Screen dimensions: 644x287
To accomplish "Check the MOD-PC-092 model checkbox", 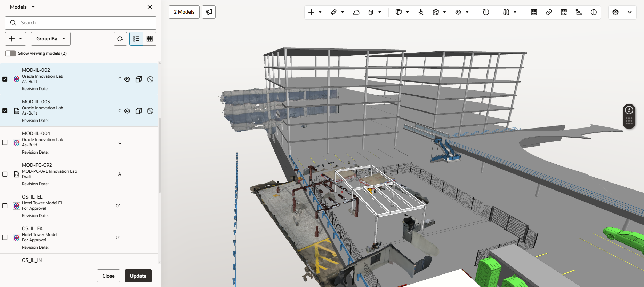I will coord(5,174).
